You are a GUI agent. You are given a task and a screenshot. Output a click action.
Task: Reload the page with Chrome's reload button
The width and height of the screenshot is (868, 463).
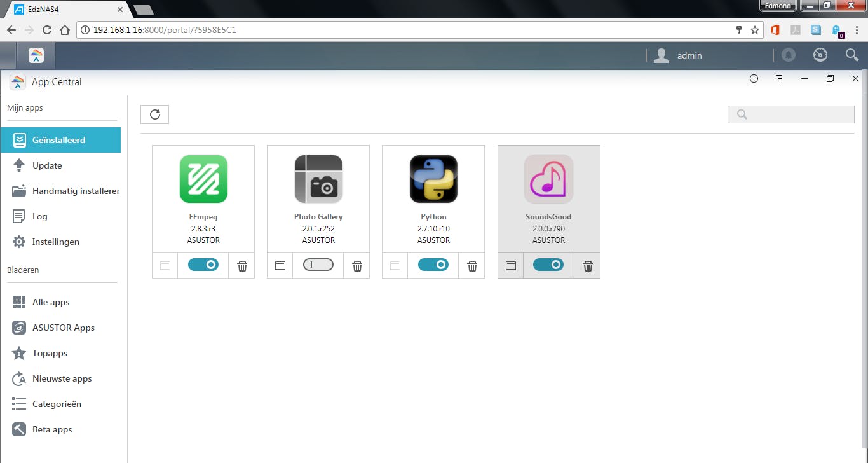46,30
